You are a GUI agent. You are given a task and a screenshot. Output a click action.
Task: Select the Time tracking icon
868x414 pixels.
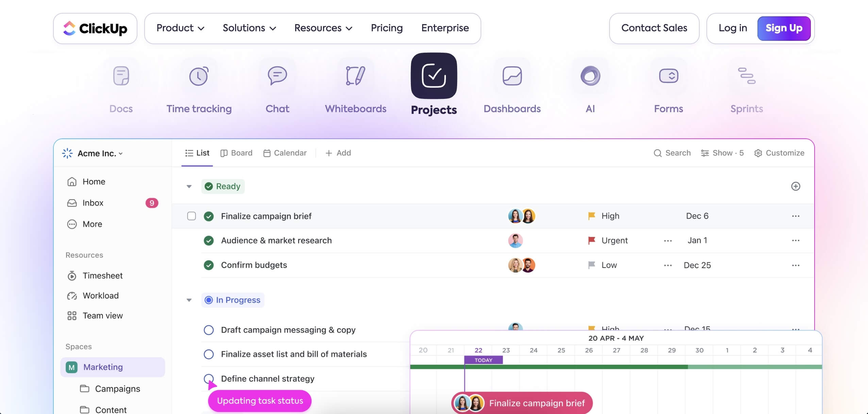pos(199,75)
